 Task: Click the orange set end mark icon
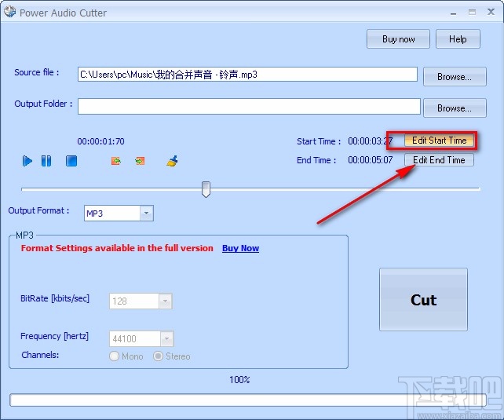pyautogui.click(x=140, y=161)
